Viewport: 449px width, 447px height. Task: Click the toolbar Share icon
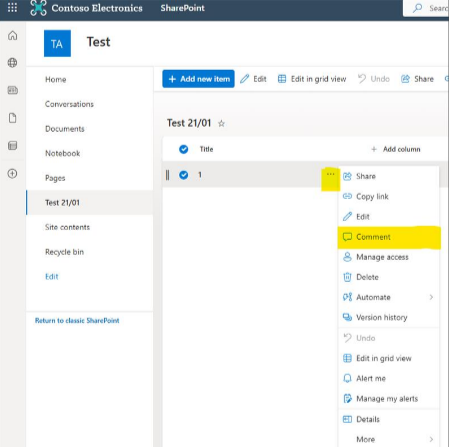[x=405, y=79]
